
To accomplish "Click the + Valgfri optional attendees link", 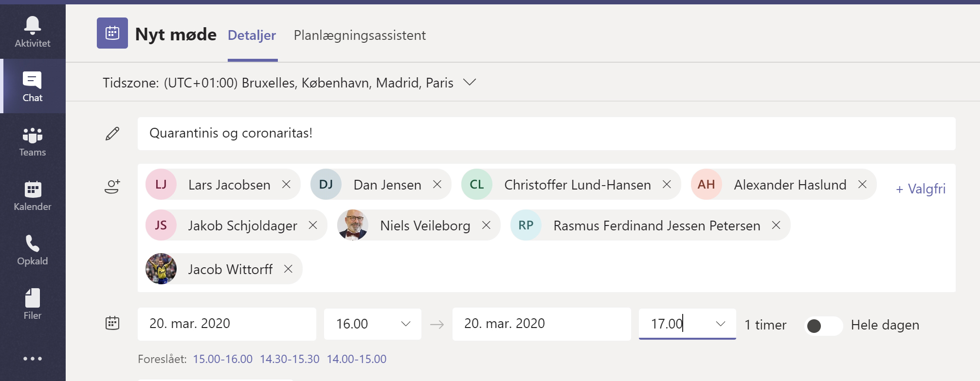I will (x=921, y=189).
